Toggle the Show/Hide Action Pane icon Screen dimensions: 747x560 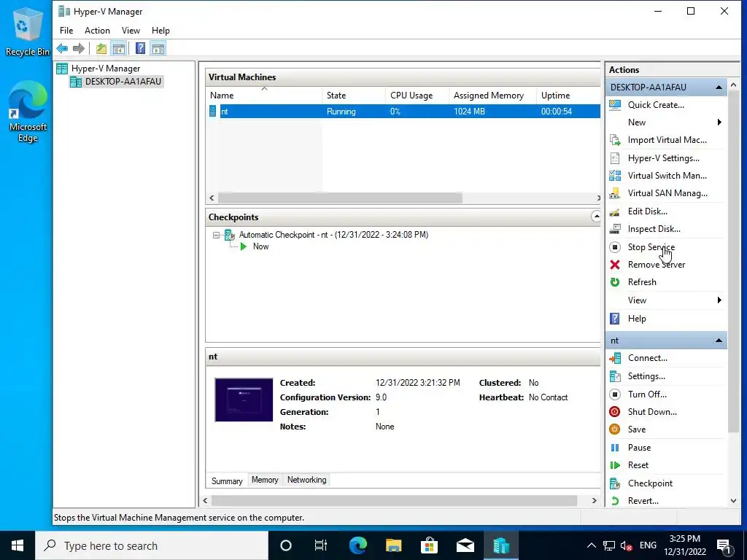pos(158,48)
